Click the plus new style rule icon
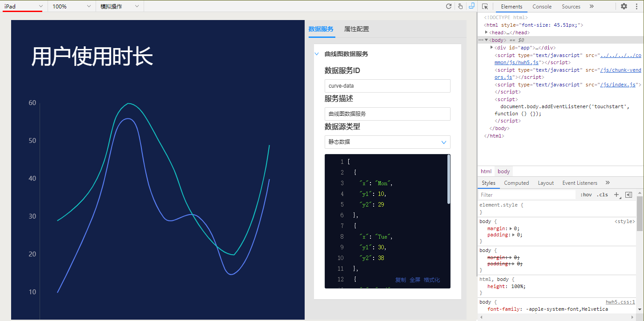The image size is (644, 321). (x=617, y=195)
